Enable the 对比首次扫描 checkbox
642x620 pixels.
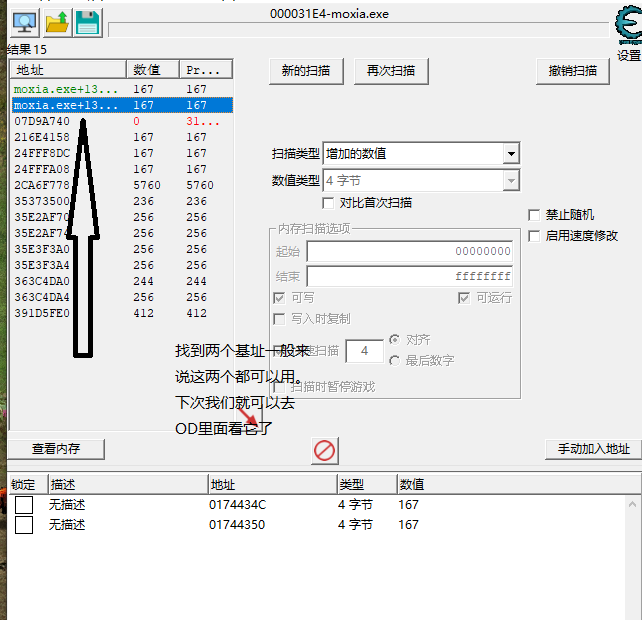pyautogui.click(x=328, y=203)
